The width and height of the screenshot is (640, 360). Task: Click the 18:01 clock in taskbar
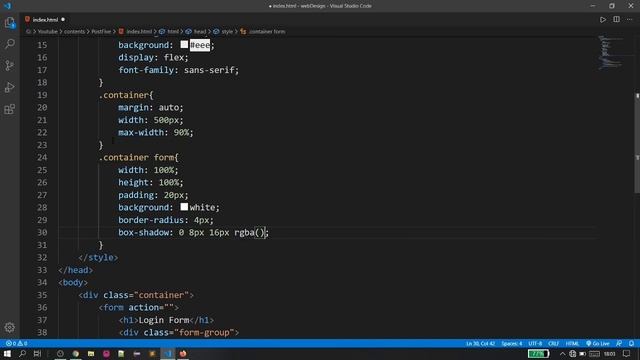point(609,354)
